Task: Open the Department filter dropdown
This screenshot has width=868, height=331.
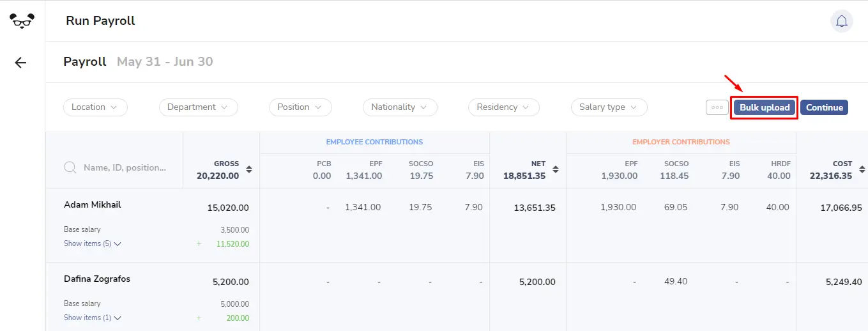Action: (199, 107)
